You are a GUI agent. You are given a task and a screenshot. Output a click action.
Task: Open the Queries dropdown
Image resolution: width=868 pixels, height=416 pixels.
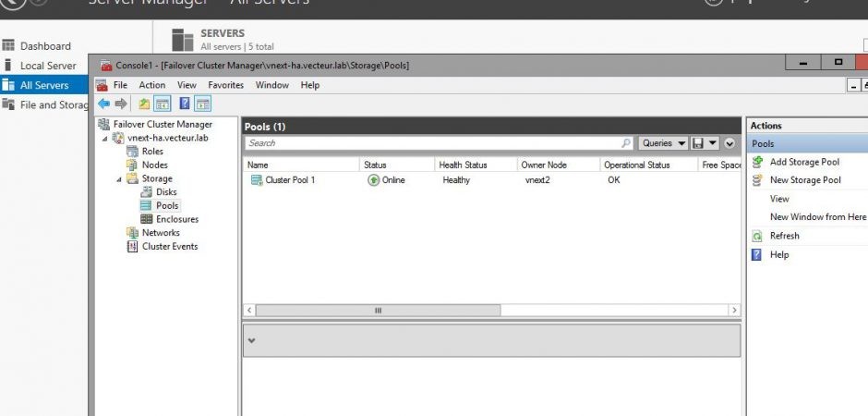663,143
